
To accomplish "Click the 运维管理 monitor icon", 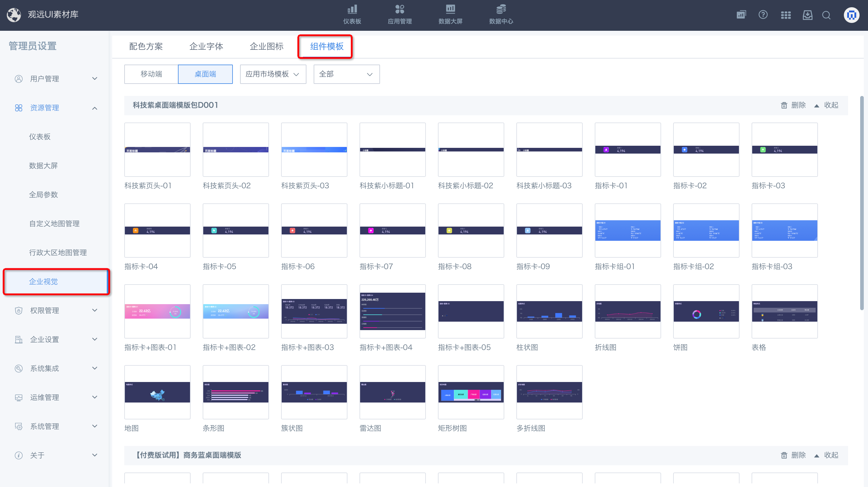I will point(18,397).
